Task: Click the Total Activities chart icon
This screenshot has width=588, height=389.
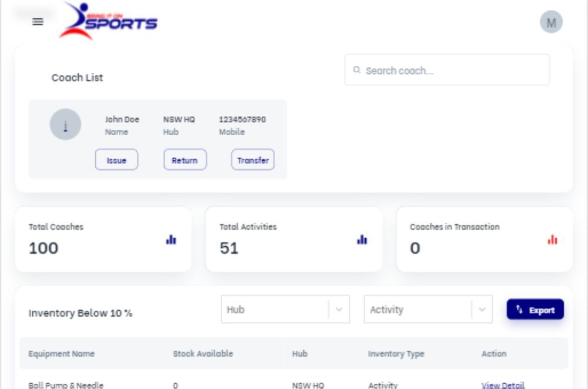Action: [362, 240]
